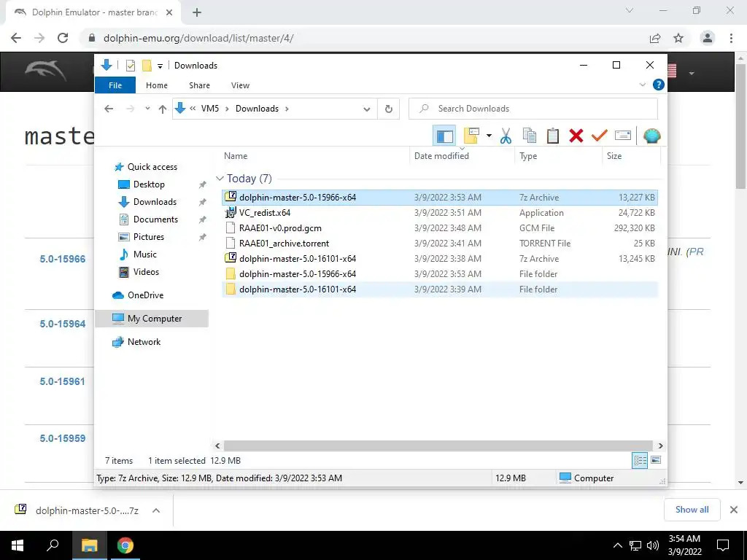The image size is (747, 560).
Task: Open Classic Shell settings shell icon
Action: click(x=651, y=136)
